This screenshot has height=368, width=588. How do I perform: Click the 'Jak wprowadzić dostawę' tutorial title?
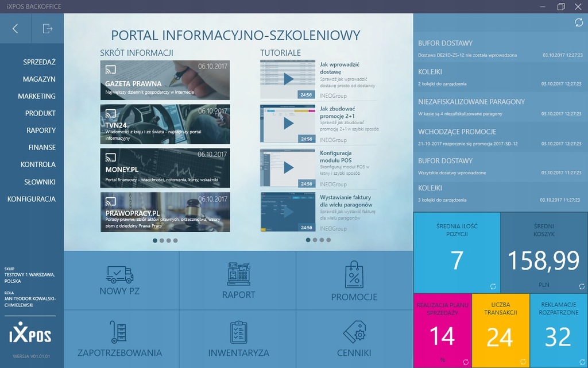coord(339,68)
